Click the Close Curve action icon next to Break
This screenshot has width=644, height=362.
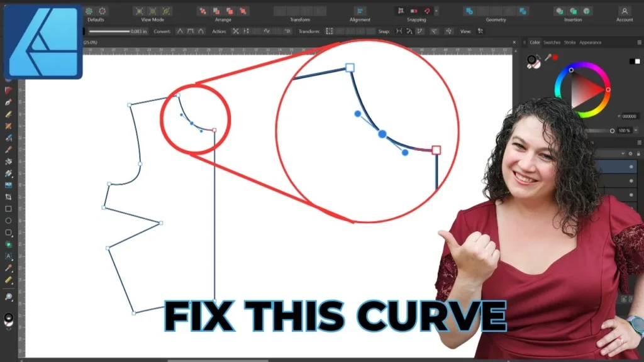click(246, 31)
